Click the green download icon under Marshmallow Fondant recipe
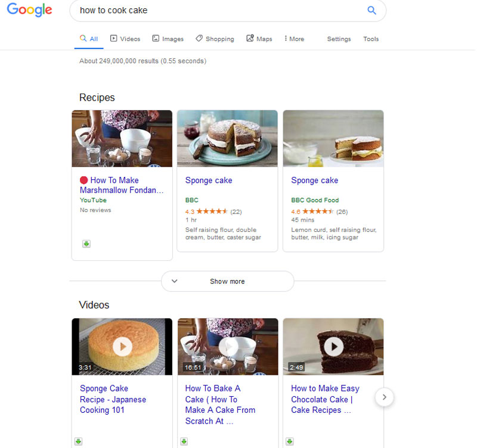 pos(86,244)
